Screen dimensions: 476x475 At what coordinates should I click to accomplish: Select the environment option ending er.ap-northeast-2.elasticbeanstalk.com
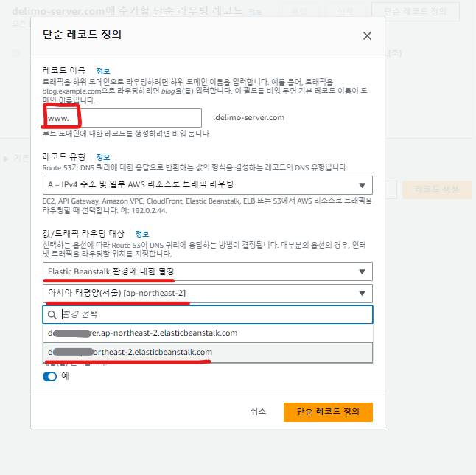[208, 333]
